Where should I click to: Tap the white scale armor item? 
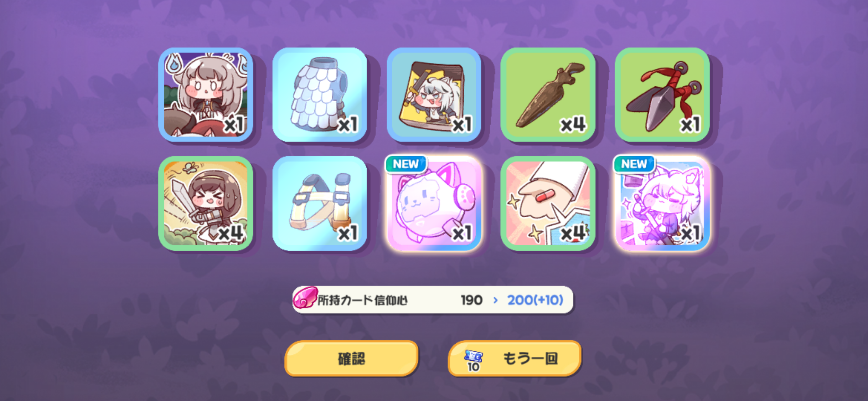[320, 95]
